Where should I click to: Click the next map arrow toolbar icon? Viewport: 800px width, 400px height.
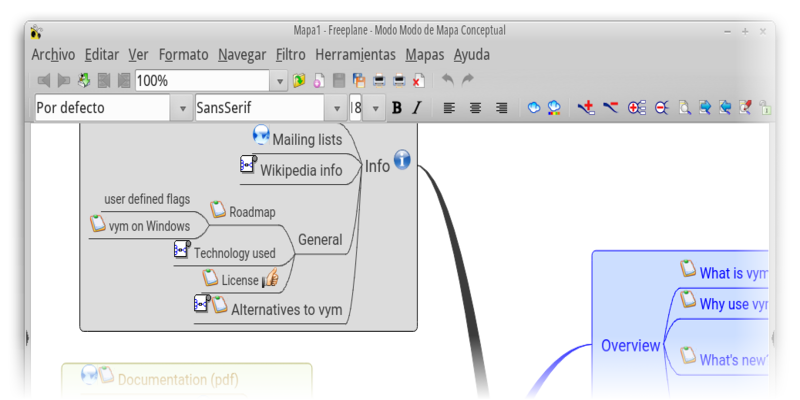pos(64,81)
